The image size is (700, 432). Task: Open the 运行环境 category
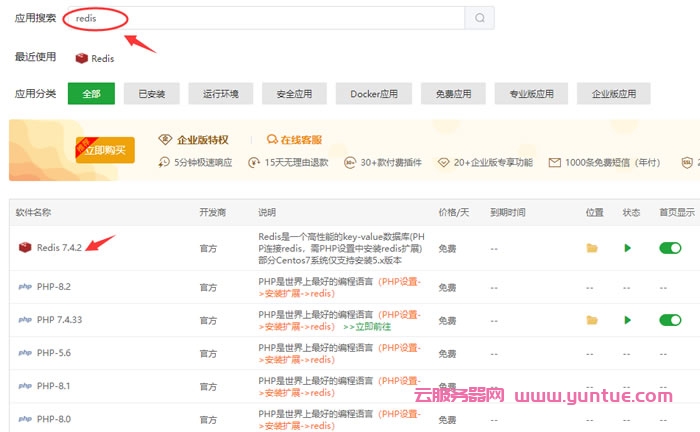pyautogui.click(x=220, y=94)
